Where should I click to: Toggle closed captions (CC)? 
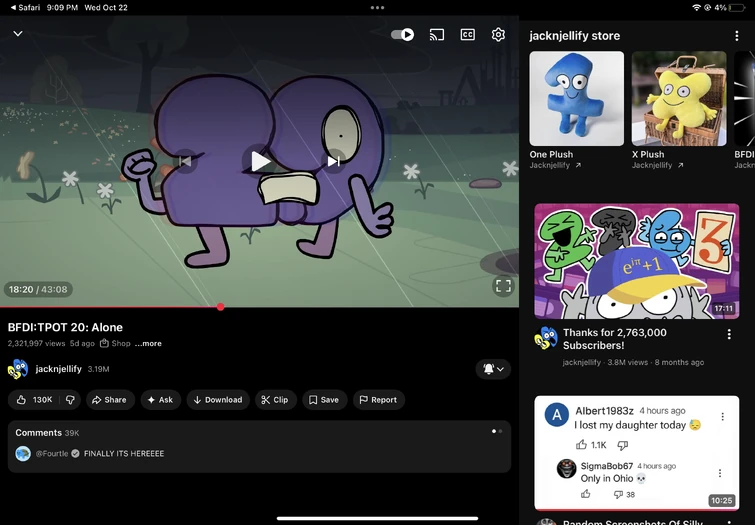coord(468,35)
